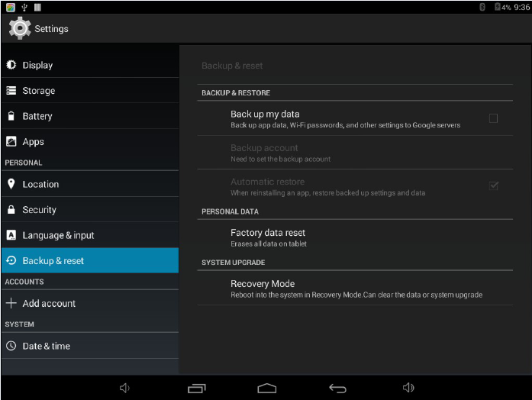532x400 pixels.
Task: Tap 'Need to set the backup account' text
Action: (281, 159)
